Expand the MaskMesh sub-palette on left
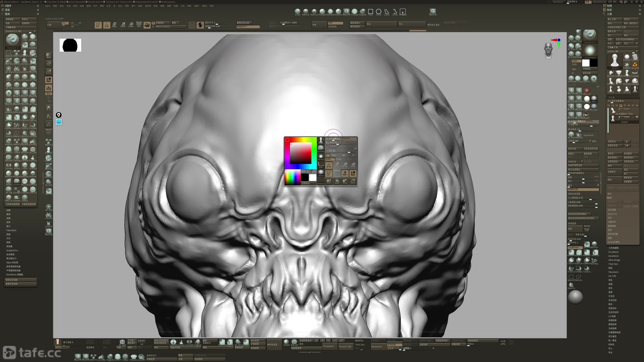Viewport: 644px width, 362px height. coord(15,275)
